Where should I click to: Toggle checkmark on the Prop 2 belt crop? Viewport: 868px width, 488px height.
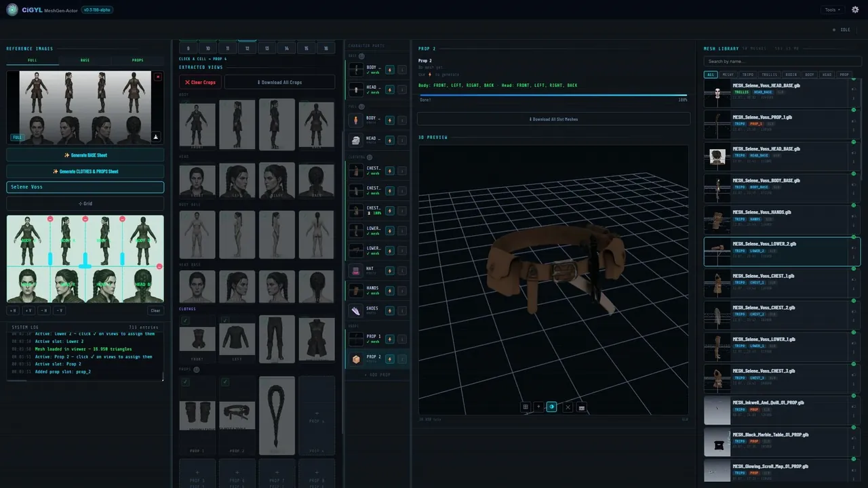coord(224,382)
